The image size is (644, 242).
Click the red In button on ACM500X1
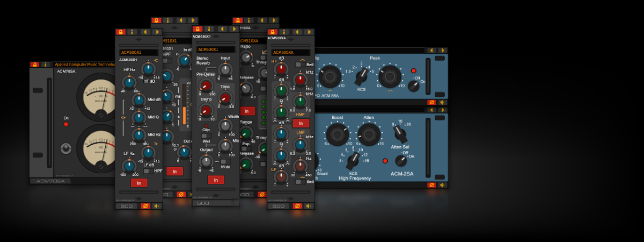click(139, 183)
